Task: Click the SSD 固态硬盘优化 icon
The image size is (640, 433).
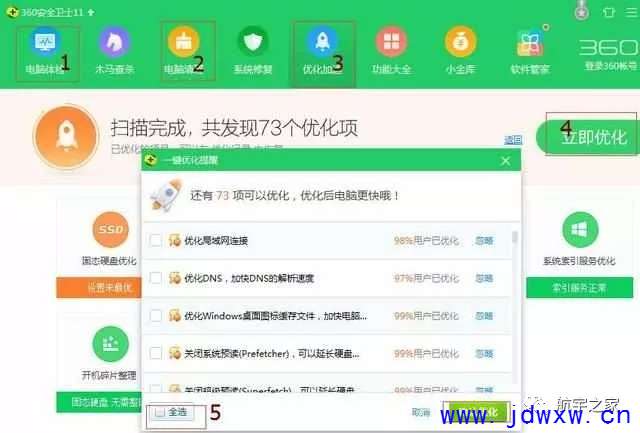Action: point(111,229)
